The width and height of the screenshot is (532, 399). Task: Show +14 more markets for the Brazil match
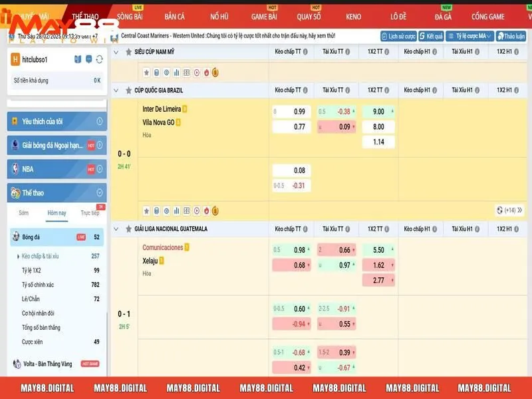509,210
